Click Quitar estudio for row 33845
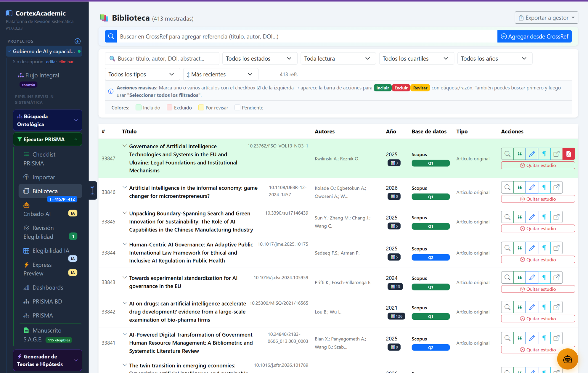This screenshot has height=373, width=588. pyautogui.click(x=538, y=228)
